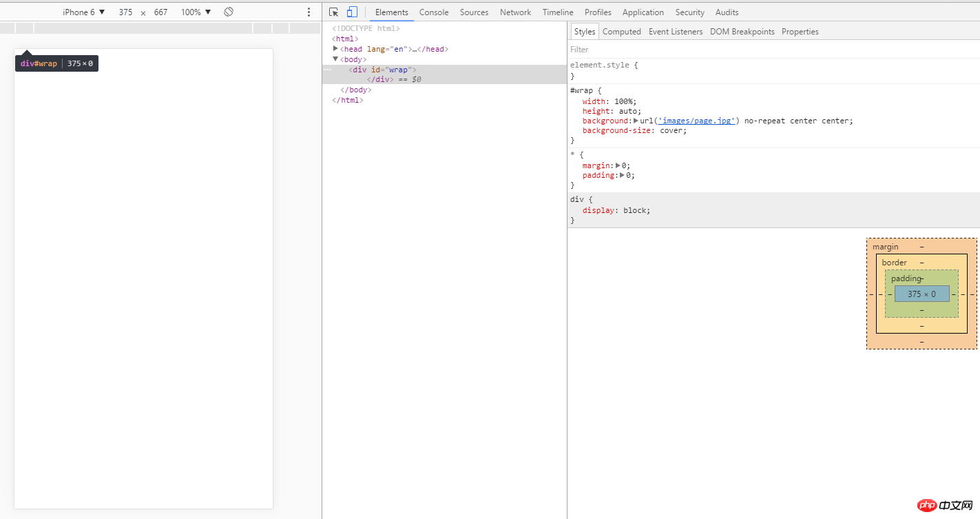Image resolution: width=980 pixels, height=519 pixels.
Task: Click the padding label in box model
Action: pos(906,278)
